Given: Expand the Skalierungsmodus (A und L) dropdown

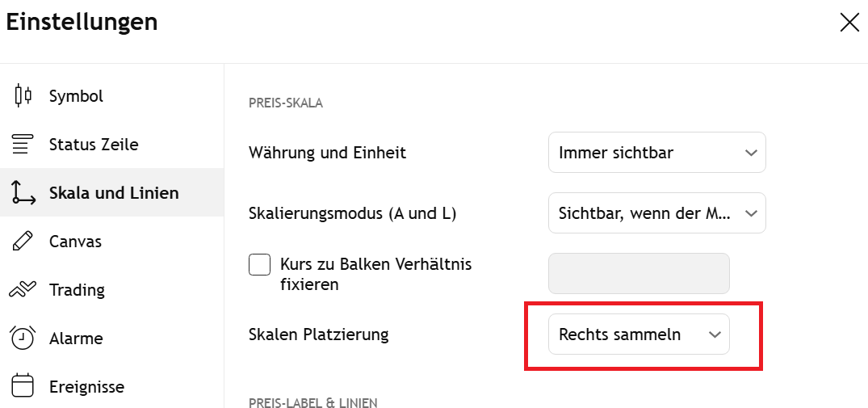Looking at the screenshot, I should tap(656, 213).
